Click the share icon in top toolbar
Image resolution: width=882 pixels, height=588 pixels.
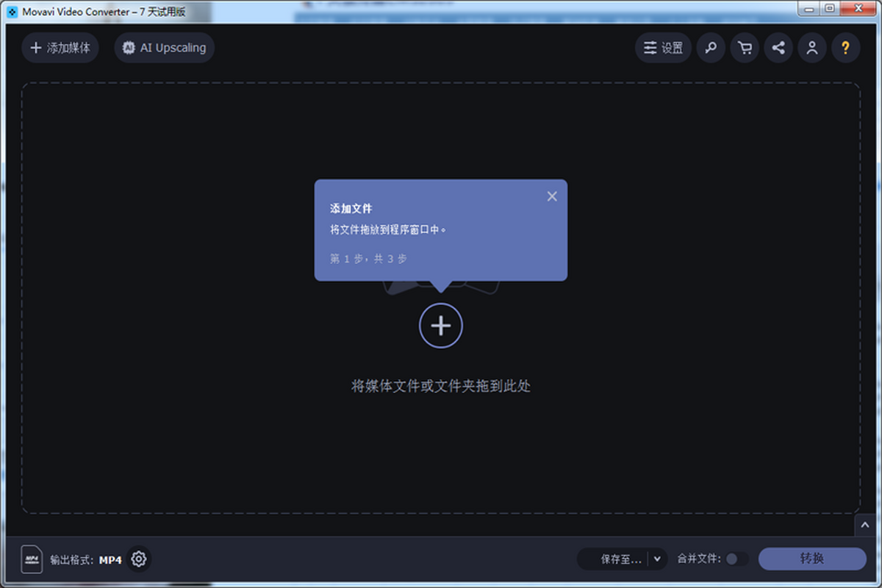click(778, 49)
